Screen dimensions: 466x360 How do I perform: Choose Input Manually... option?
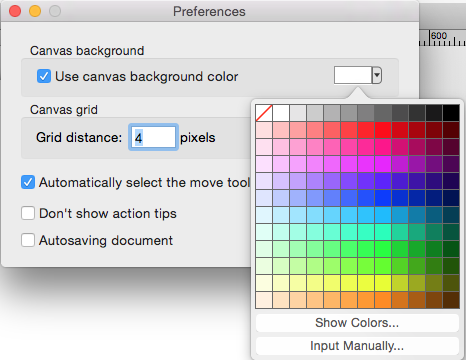click(357, 346)
